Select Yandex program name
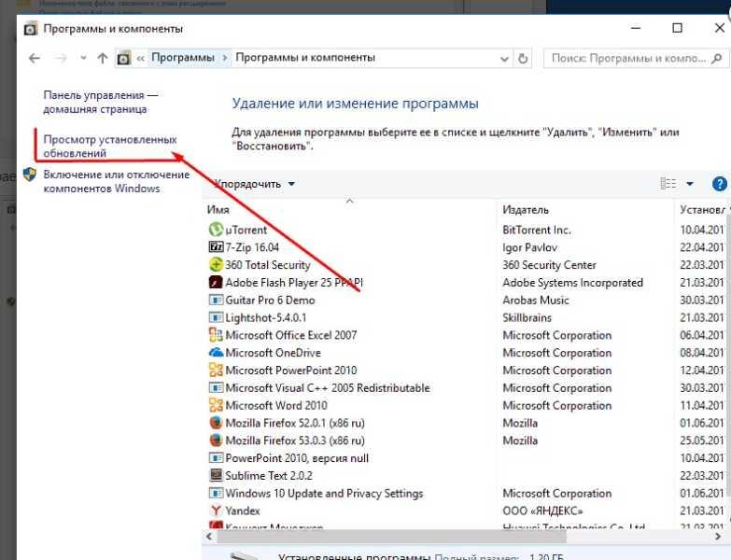 click(x=243, y=511)
